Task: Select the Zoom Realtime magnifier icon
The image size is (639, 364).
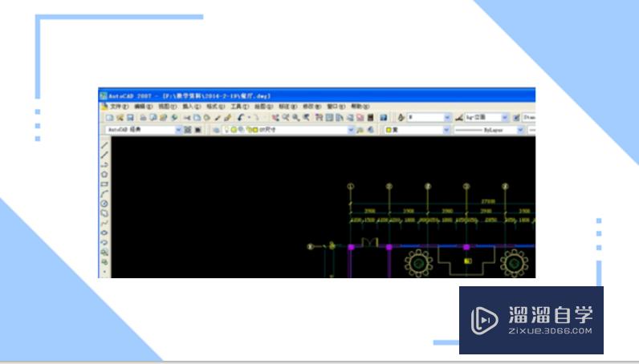Action: pyautogui.click(x=286, y=118)
